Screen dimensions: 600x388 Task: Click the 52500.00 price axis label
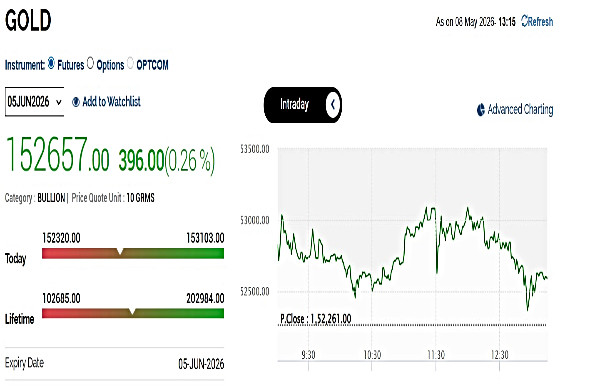254,292
